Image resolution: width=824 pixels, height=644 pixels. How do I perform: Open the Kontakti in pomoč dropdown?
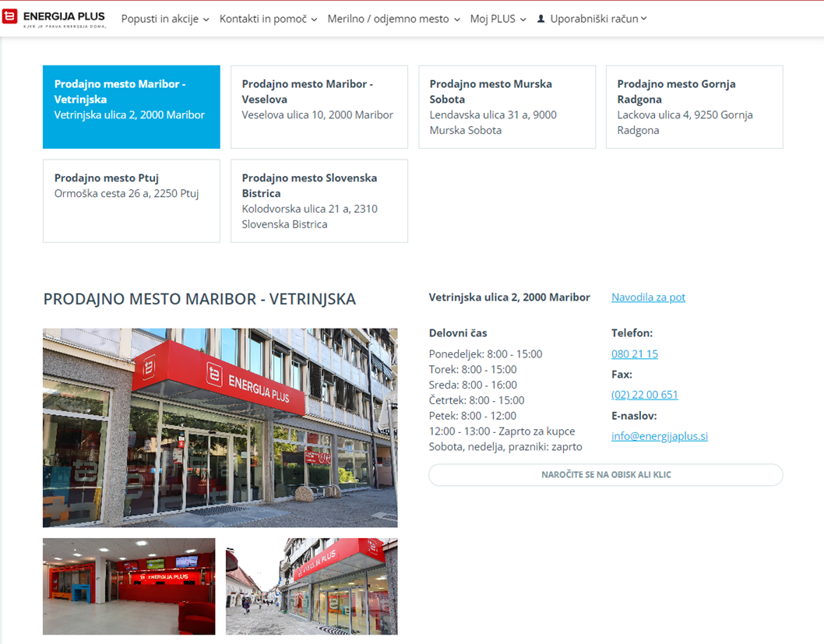[268, 19]
